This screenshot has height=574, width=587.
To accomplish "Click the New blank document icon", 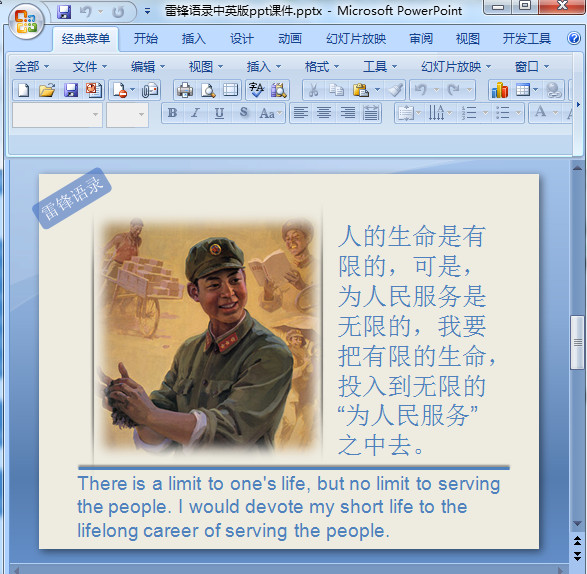I will point(24,90).
